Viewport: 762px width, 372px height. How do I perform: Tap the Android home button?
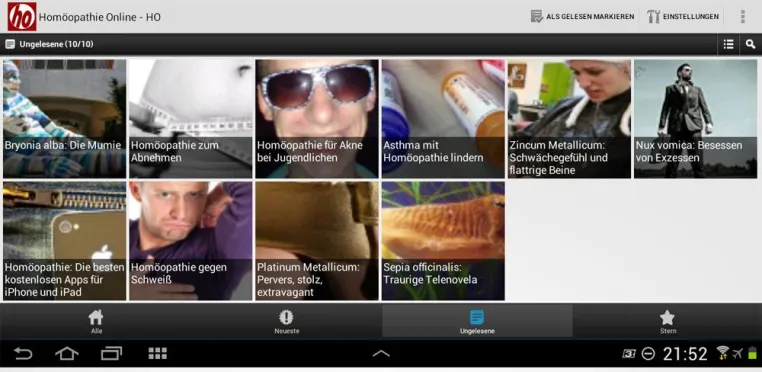pyautogui.click(x=67, y=354)
